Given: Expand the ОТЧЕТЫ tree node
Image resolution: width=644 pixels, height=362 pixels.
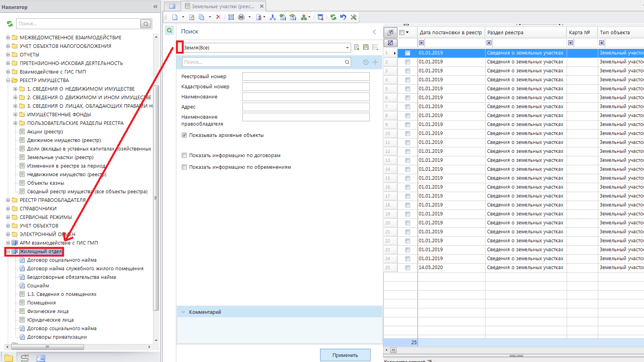Looking at the screenshot, I should tap(8, 54).
